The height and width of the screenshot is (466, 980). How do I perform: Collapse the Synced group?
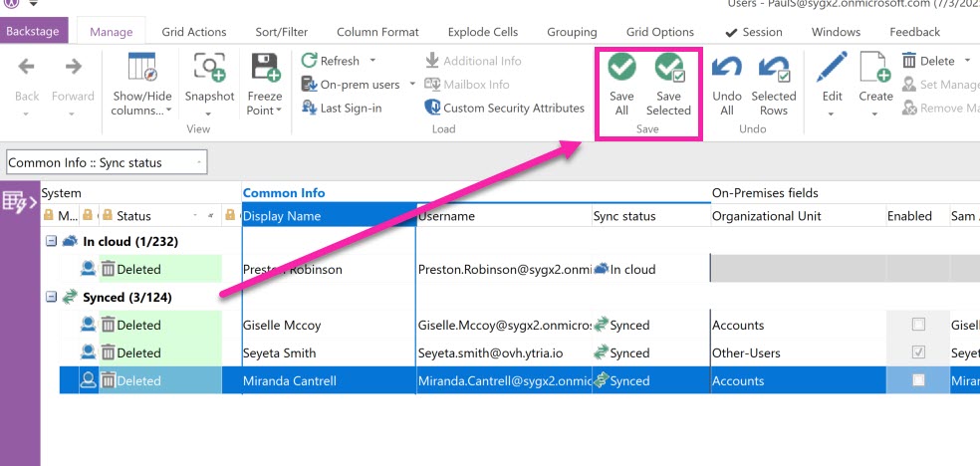tap(51, 297)
